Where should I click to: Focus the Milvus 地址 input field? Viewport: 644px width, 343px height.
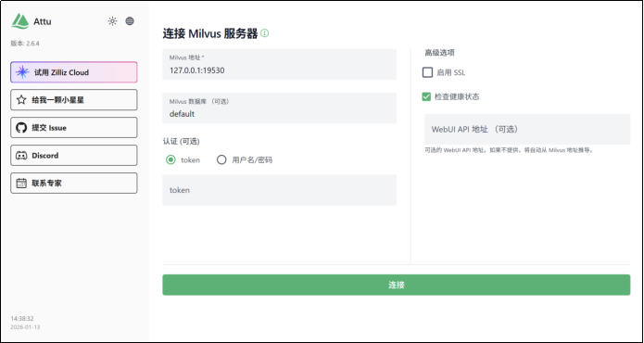click(x=279, y=65)
